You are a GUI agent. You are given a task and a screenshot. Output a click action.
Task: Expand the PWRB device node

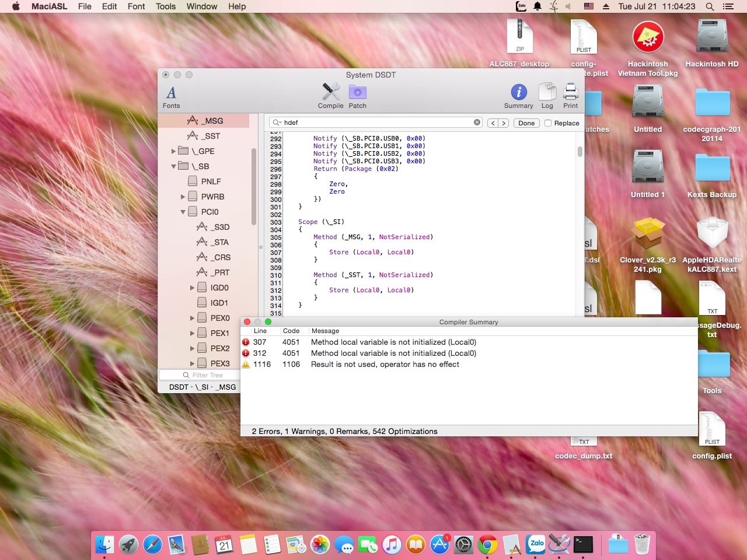point(183,197)
